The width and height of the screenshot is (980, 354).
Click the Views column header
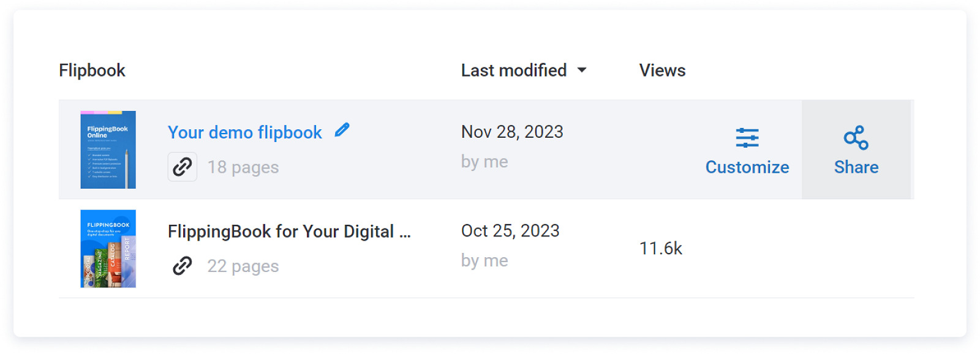point(661,70)
